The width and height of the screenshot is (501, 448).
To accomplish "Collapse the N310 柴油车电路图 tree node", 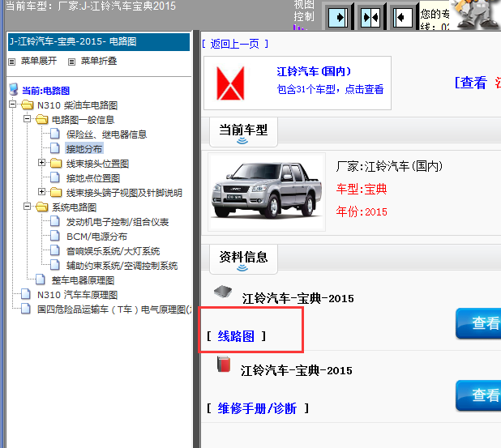I will [x=12, y=104].
